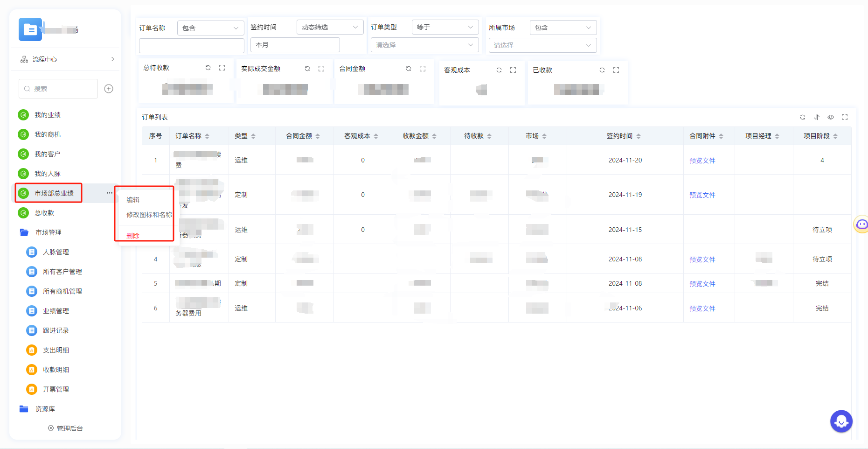Select 修改图标和名称 in context menu

[x=149, y=215]
